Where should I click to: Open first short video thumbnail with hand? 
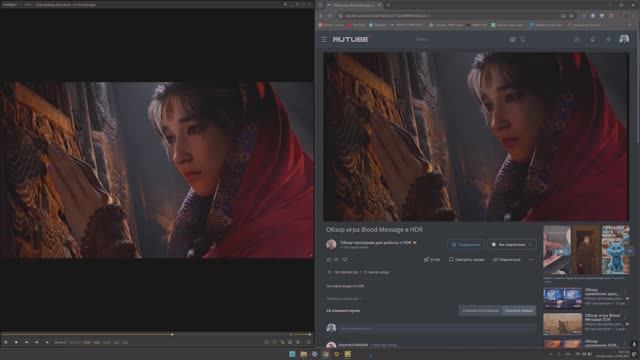tap(557, 250)
